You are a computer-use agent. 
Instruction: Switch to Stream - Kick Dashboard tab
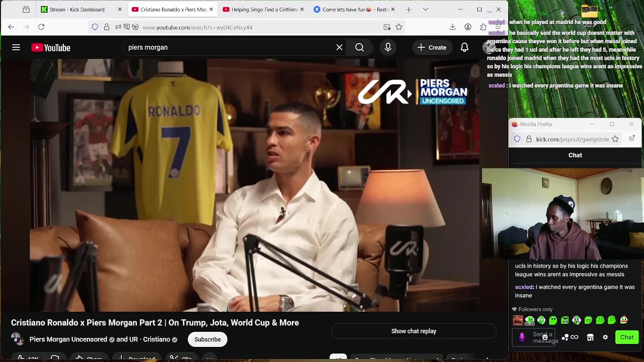tap(80, 9)
